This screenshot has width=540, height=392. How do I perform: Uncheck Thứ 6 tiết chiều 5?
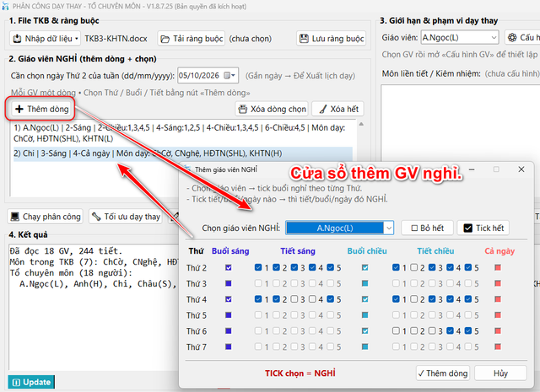[468, 330]
